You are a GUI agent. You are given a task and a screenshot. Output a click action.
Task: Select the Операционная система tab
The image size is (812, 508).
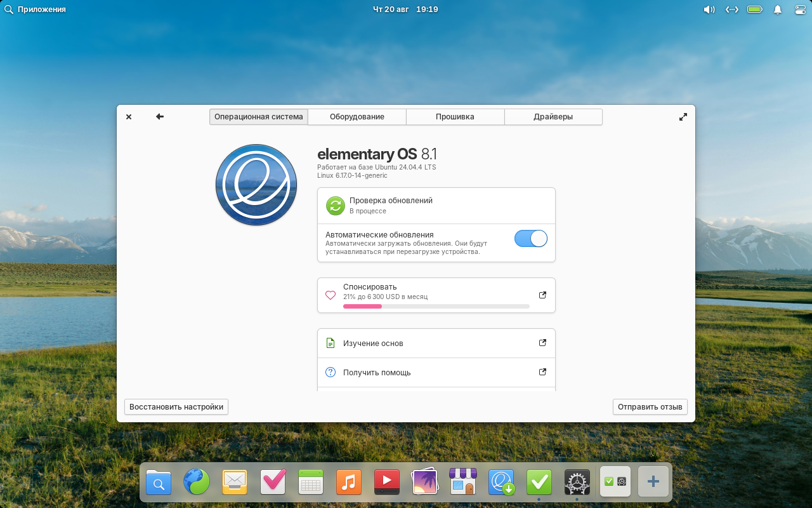pos(259,117)
